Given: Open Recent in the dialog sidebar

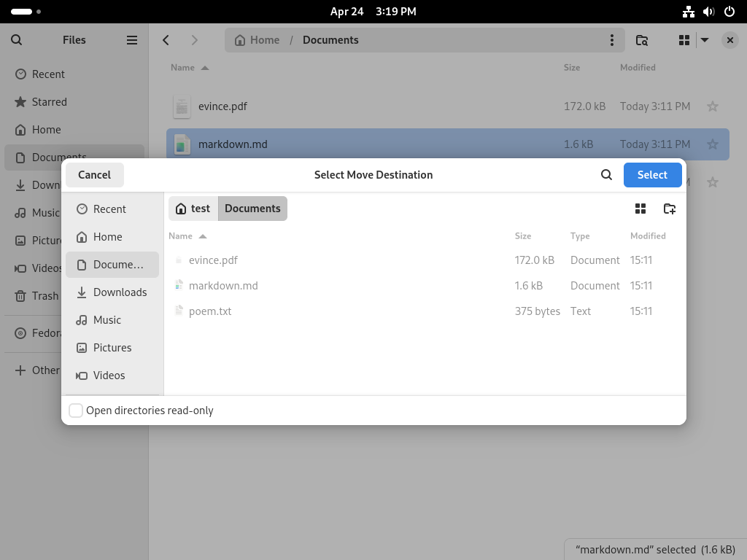Looking at the screenshot, I should (x=112, y=209).
